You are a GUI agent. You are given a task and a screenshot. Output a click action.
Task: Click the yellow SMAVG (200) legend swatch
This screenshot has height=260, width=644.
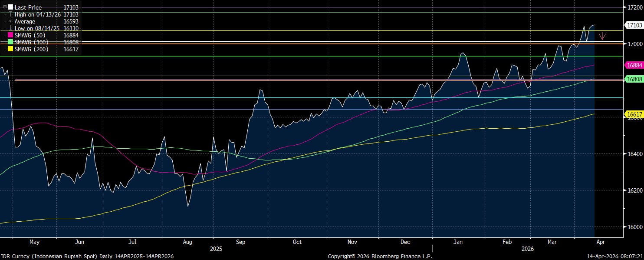click(10, 49)
